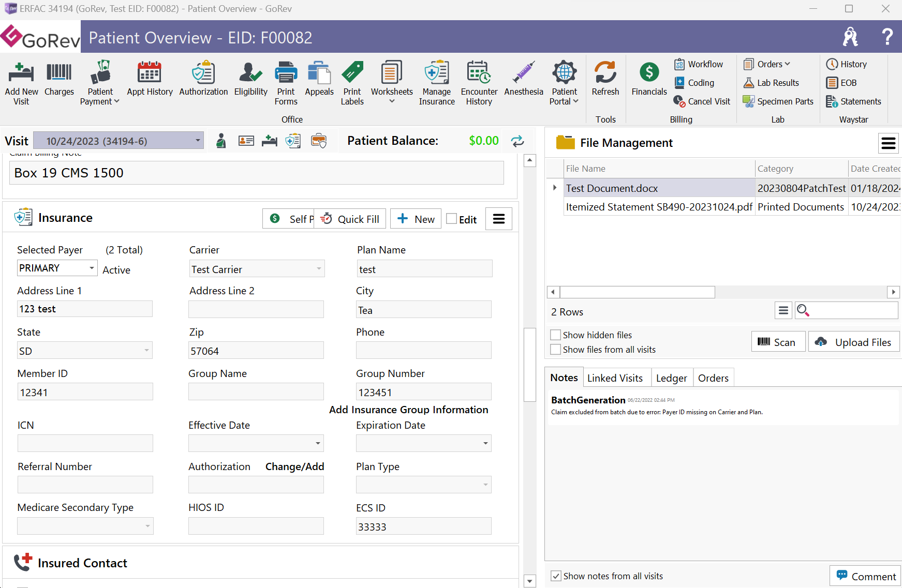The width and height of the screenshot is (902, 588).
Task: Switch to the Orders tab
Action: 713,378
